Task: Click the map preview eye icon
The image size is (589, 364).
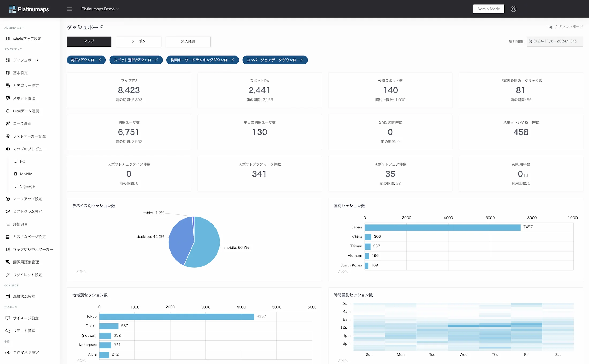Action: coord(8,149)
